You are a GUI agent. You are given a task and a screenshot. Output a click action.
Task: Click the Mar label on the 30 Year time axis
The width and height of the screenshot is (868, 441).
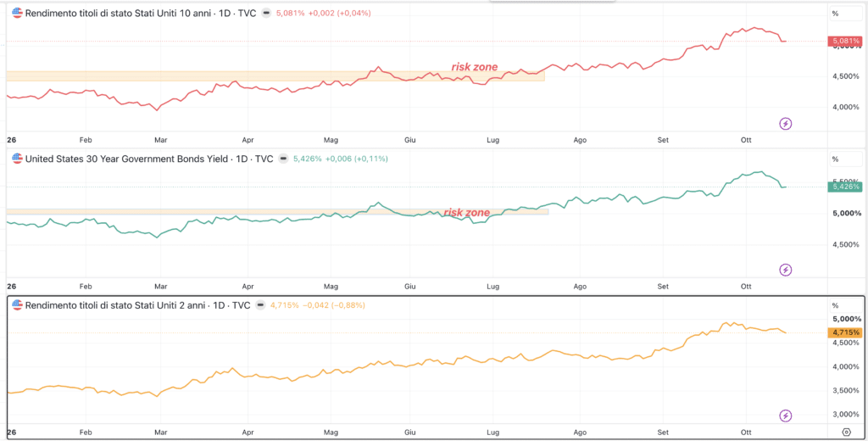[160, 287]
